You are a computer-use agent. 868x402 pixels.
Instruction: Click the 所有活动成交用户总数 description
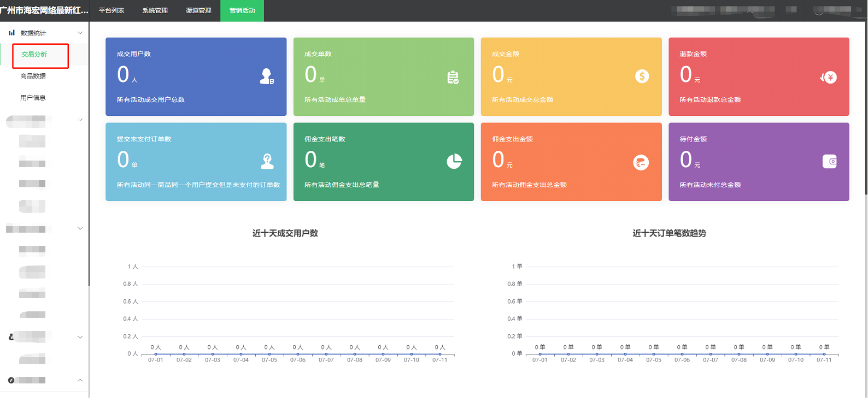tap(151, 100)
